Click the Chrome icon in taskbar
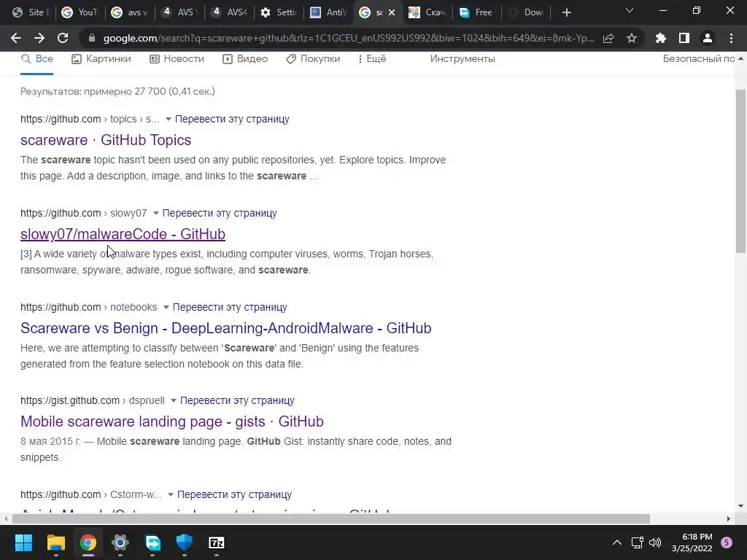The image size is (747, 560). coord(88,542)
